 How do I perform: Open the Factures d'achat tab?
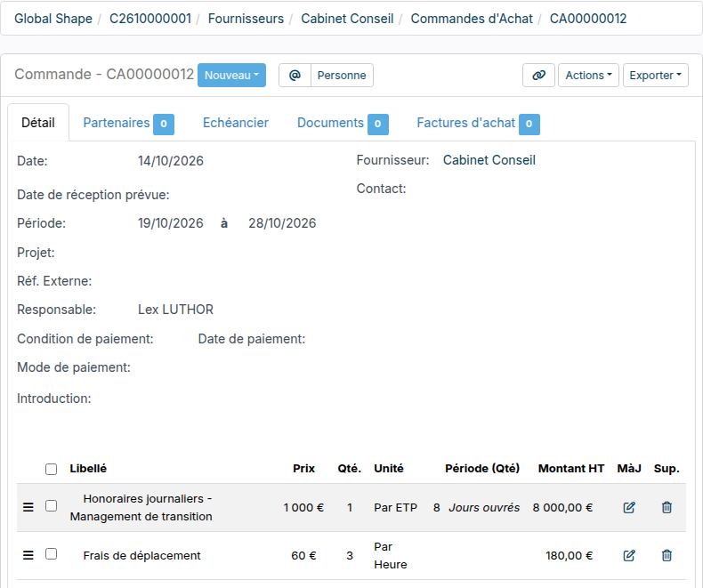coord(478,124)
